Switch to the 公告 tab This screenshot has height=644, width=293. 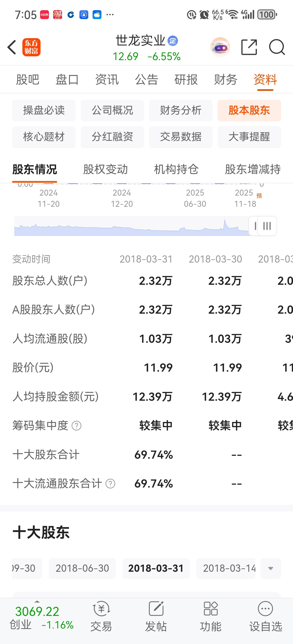pos(146,79)
